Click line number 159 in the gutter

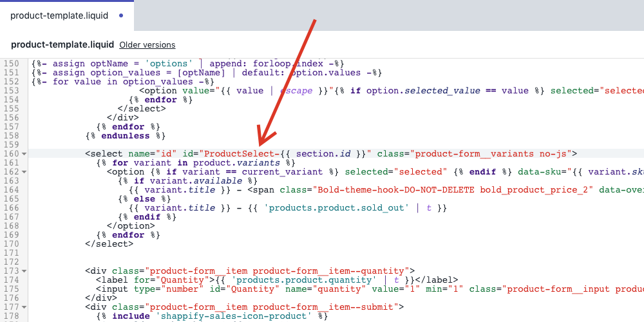point(11,144)
